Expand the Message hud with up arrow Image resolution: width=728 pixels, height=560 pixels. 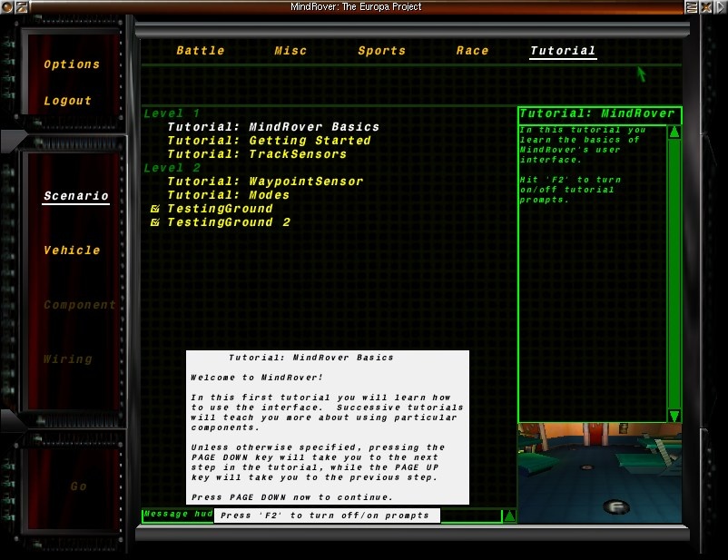tap(509, 516)
